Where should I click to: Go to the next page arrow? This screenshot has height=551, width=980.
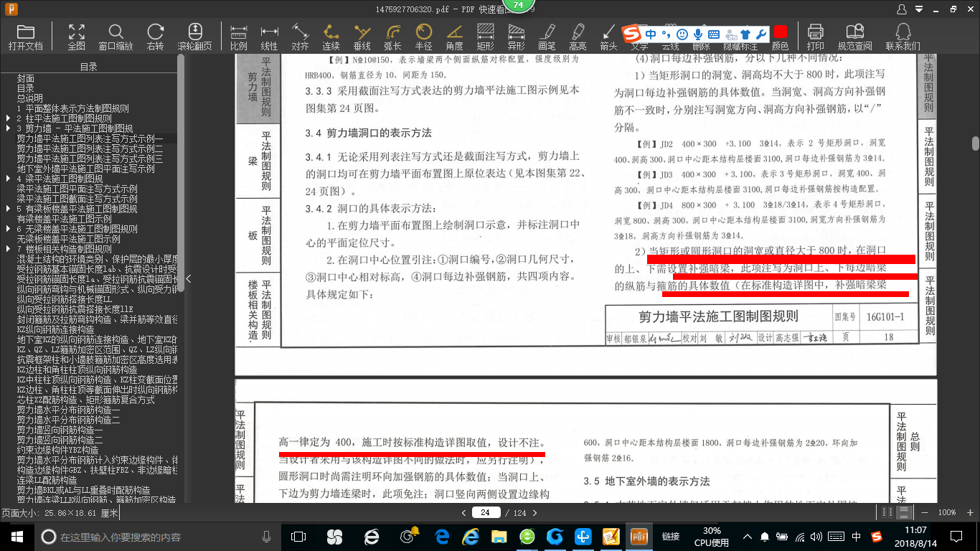pos(534,513)
